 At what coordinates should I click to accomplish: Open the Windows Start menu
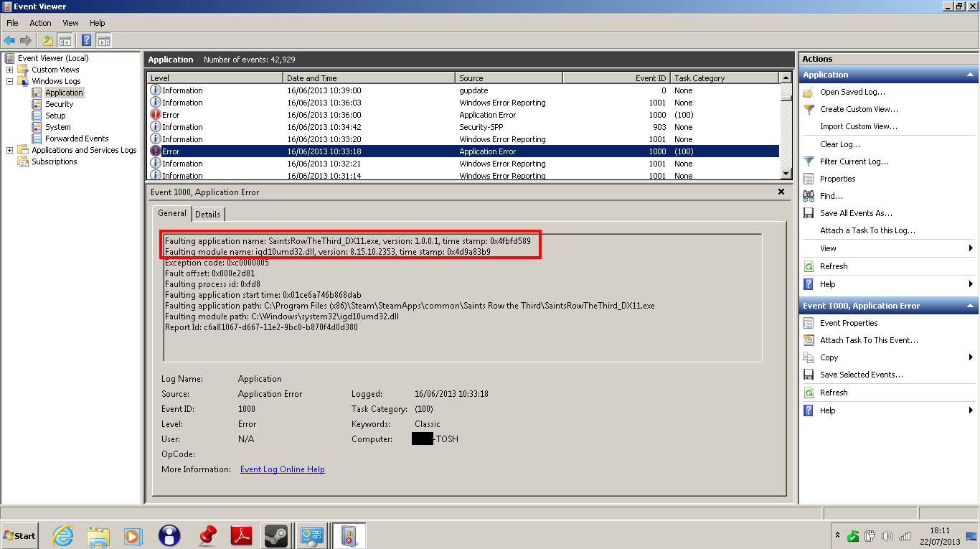tap(20, 535)
